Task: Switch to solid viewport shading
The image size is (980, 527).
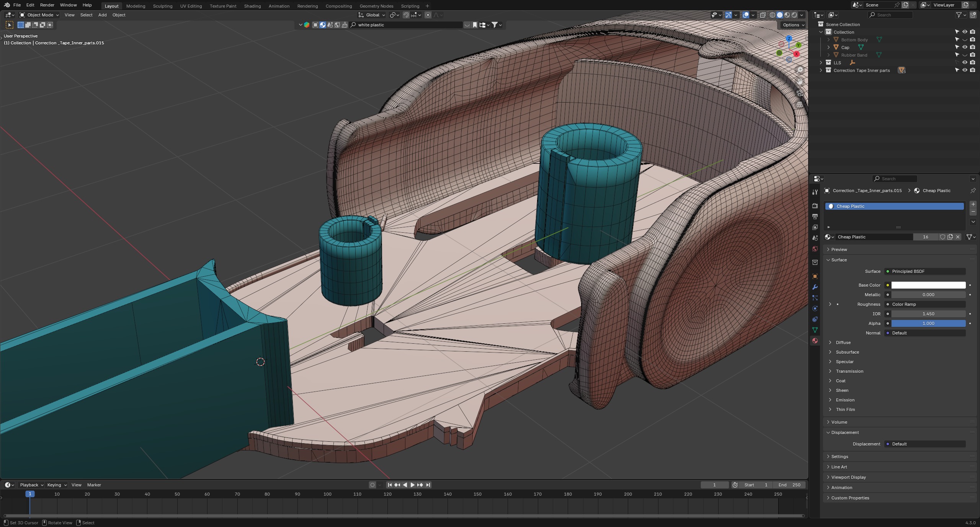Action: (780, 15)
